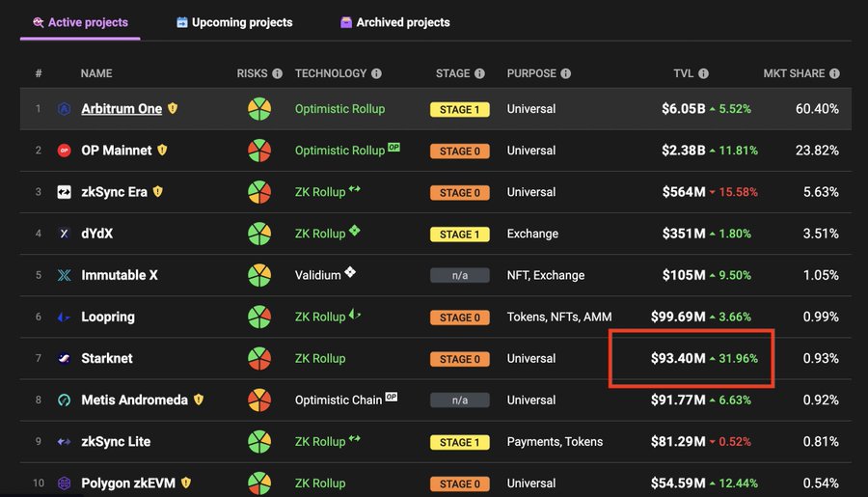This screenshot has width=868, height=497.
Task: Click the STAGE 1 badge for dYdX
Action: coord(459,234)
